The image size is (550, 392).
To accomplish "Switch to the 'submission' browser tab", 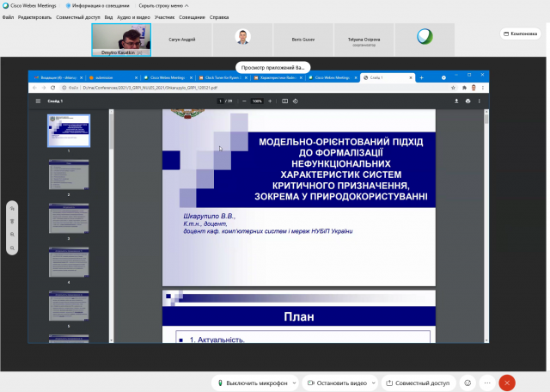I will pyautogui.click(x=113, y=77).
